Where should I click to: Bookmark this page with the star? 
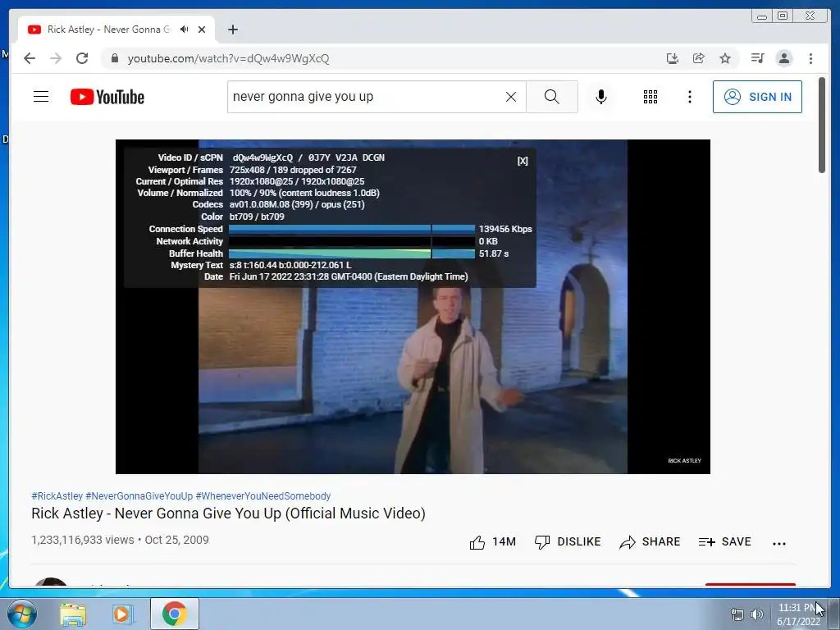tap(725, 58)
